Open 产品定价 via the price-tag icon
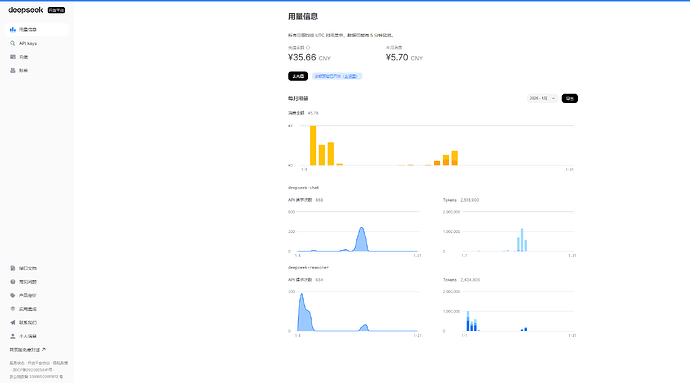690x383 pixels. pyautogui.click(x=13, y=295)
